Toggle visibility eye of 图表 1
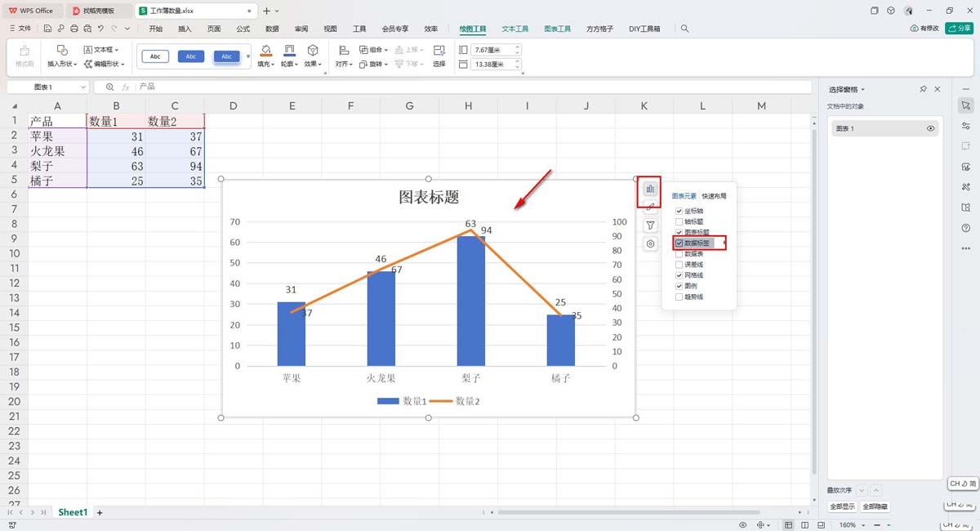The height and width of the screenshot is (531, 980). [x=930, y=129]
